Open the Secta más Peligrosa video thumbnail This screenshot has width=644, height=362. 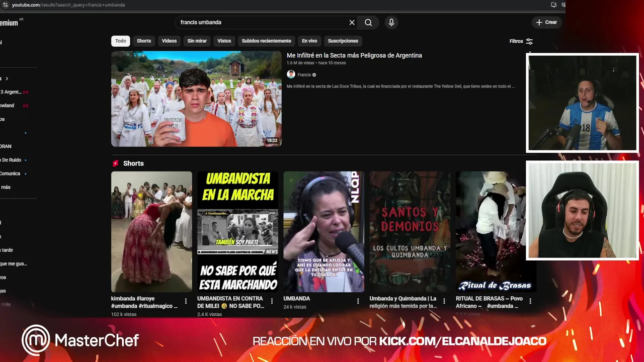pyautogui.click(x=196, y=99)
